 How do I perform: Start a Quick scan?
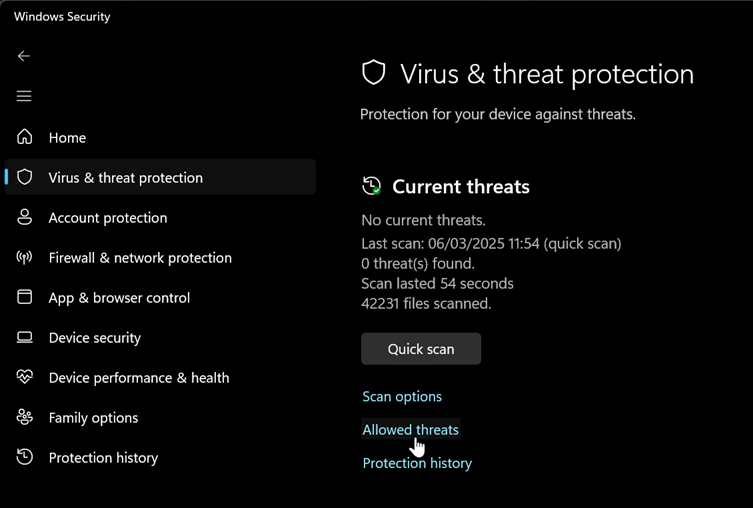tap(421, 349)
